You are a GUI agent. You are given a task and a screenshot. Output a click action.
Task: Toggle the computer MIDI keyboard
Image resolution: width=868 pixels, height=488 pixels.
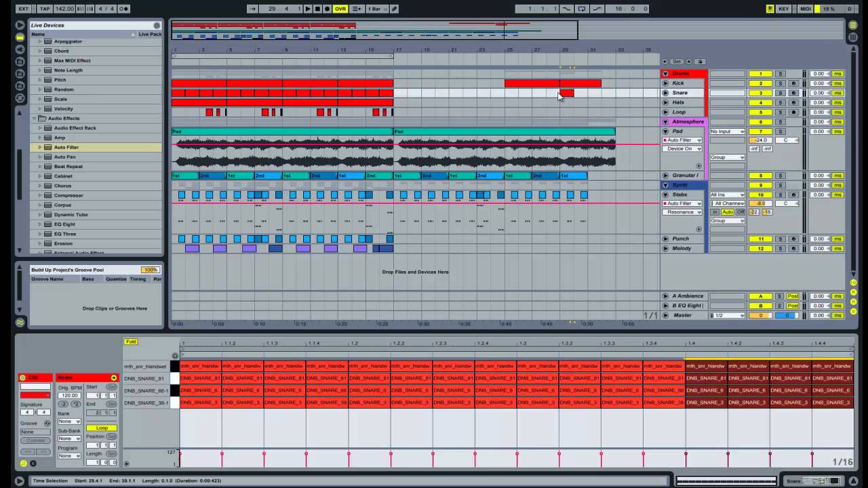(770, 9)
